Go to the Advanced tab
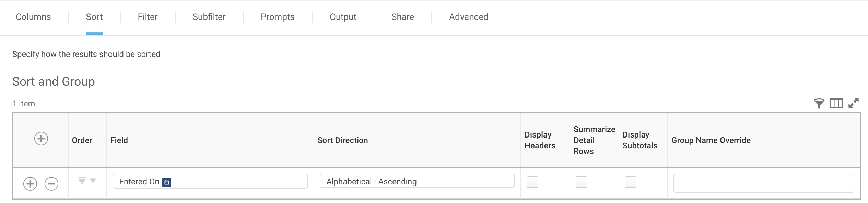This screenshot has width=868, height=203. click(x=468, y=17)
